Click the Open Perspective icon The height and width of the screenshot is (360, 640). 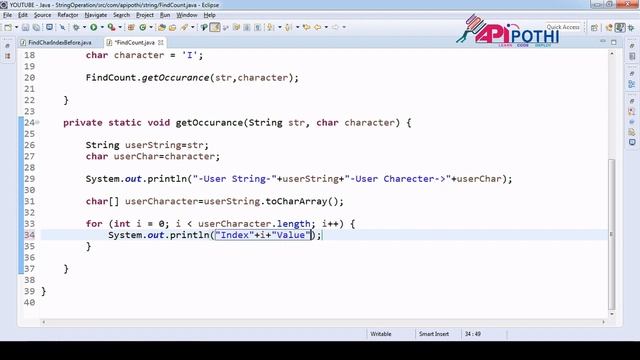click(594, 27)
